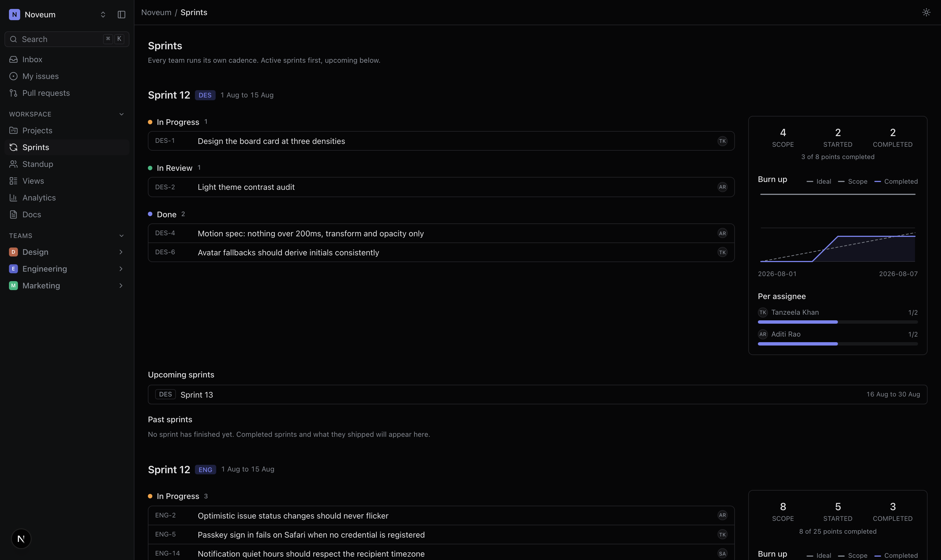Open issue DES-2 Light theme contrast audit
Screen dimensions: 941x560
pos(441,187)
